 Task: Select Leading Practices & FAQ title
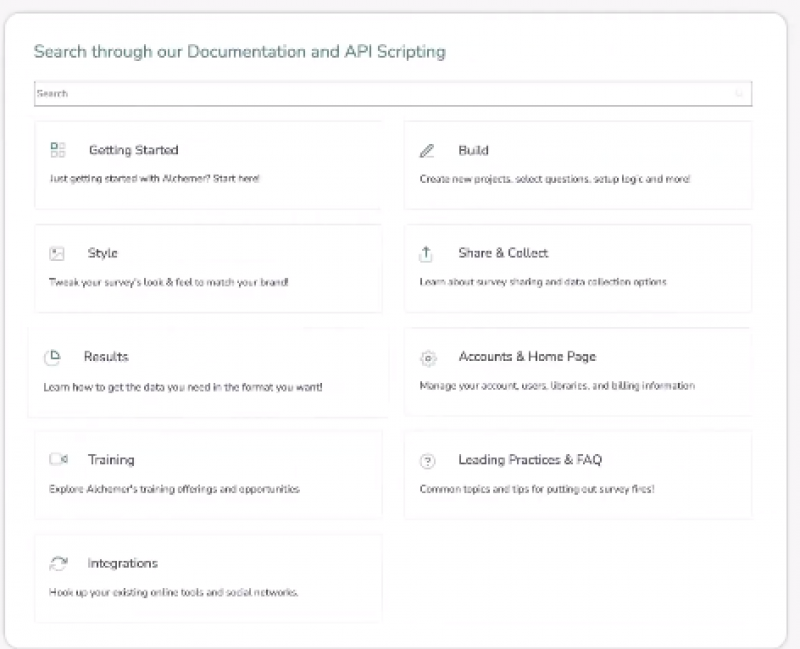pos(530,460)
